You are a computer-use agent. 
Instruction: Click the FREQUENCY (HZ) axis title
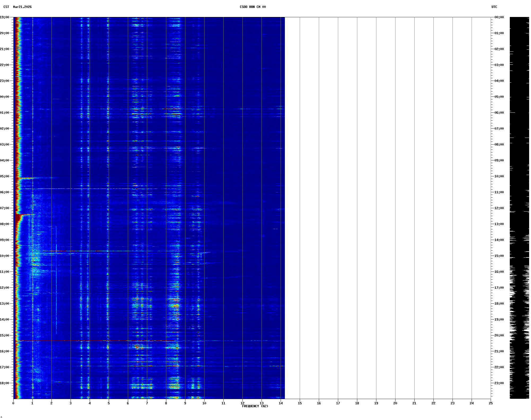tap(255, 406)
